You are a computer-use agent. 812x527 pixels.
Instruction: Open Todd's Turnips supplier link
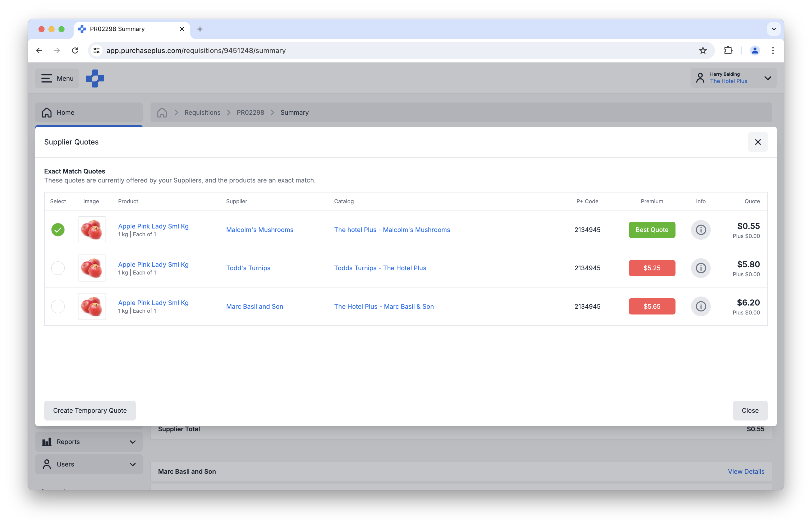click(x=248, y=268)
